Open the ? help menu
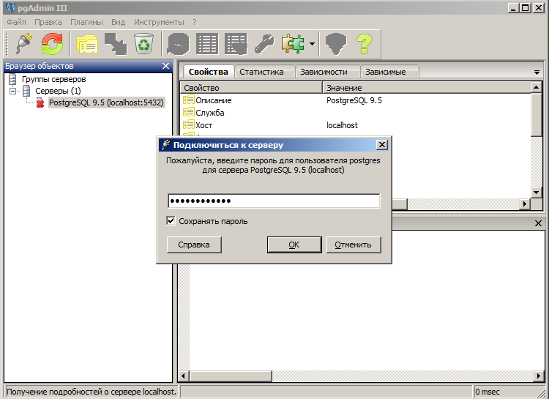The height and width of the screenshot is (399, 549). coord(194,22)
